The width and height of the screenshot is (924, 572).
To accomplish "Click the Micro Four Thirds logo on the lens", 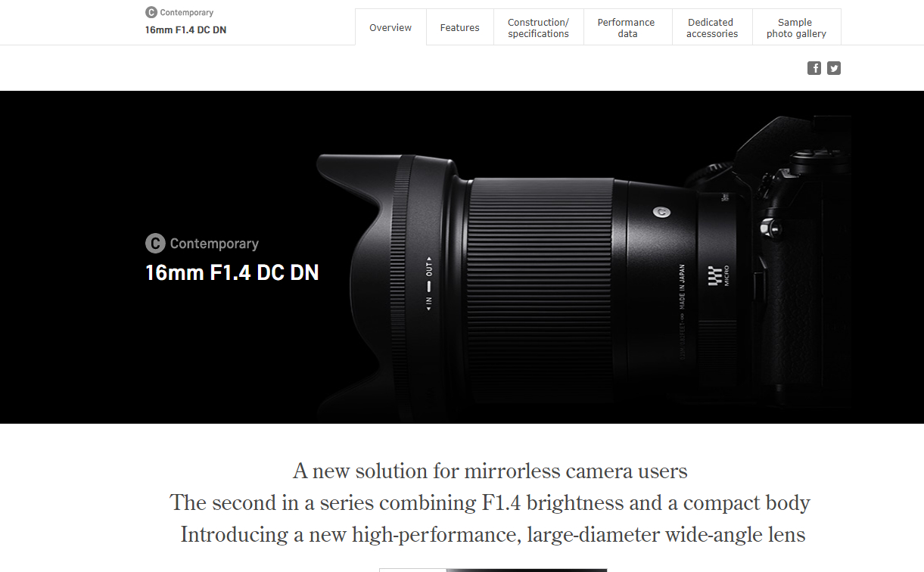I will 718,281.
